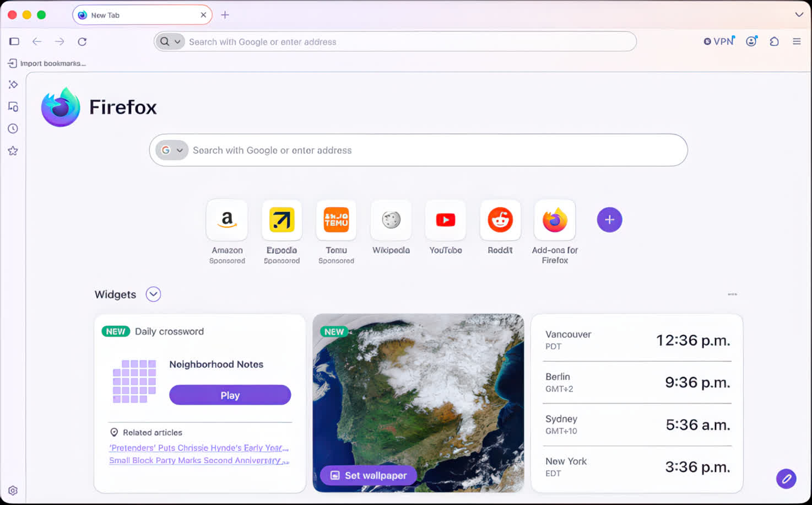Play the Neighborhood Notes crossword
The image size is (812, 505).
pos(230,395)
